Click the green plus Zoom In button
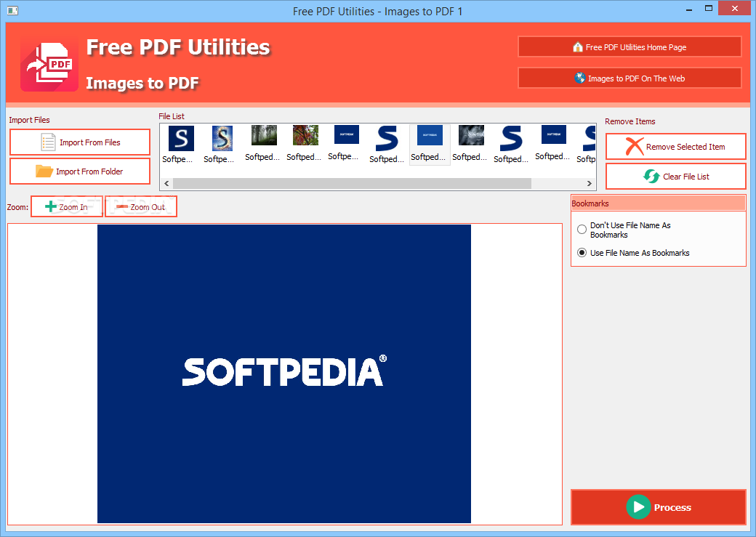 pyautogui.click(x=67, y=207)
